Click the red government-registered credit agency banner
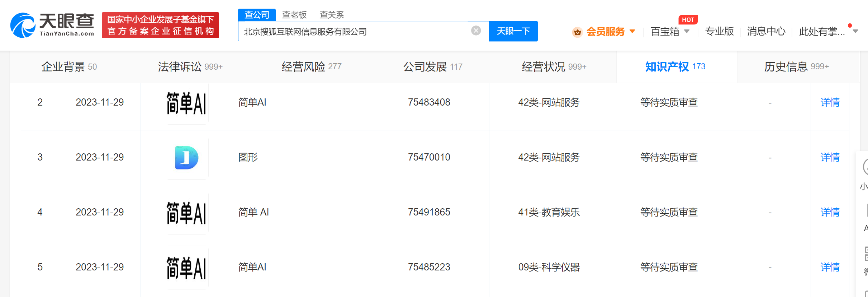Screen dimensions: 868x297 (160, 25)
